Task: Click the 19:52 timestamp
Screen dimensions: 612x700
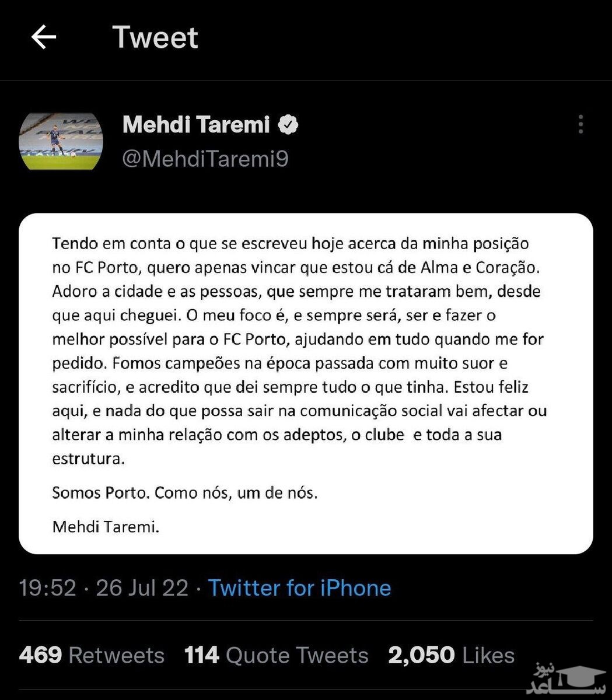Action: [47, 588]
